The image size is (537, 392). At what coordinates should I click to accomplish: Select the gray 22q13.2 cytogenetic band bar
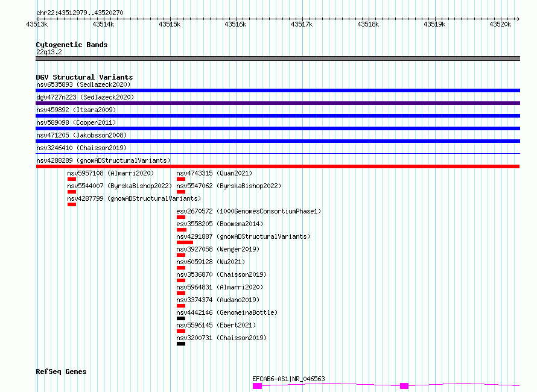278,58
